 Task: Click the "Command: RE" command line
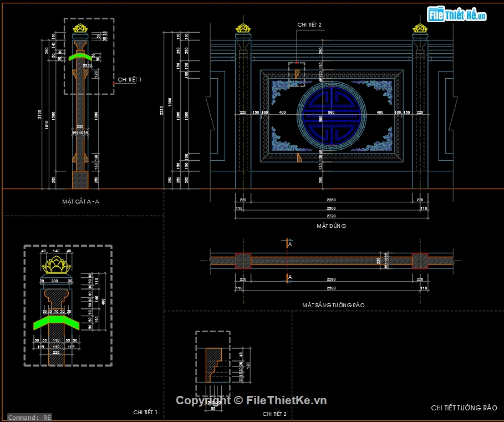tap(29, 417)
